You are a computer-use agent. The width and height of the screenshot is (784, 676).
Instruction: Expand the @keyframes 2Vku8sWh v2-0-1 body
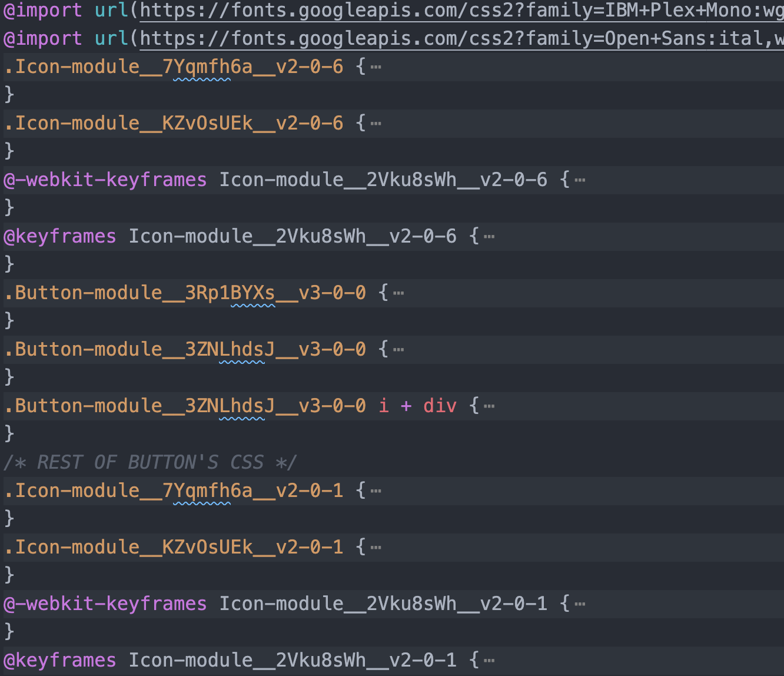489,660
